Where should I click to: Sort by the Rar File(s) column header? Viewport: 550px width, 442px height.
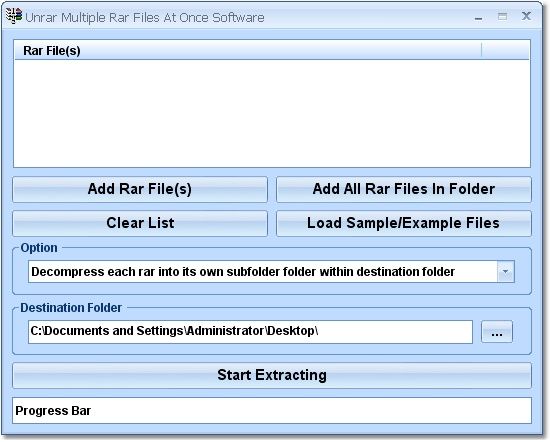(248, 51)
